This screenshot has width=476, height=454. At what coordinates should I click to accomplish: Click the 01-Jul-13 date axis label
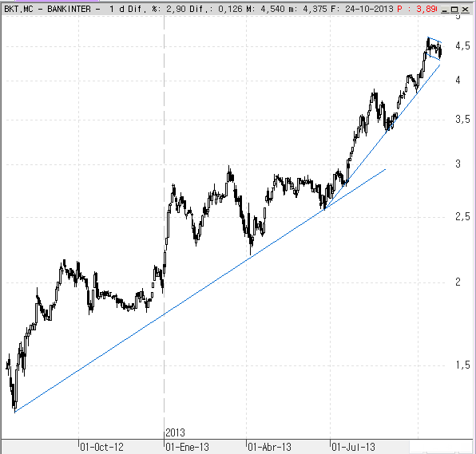(353, 447)
